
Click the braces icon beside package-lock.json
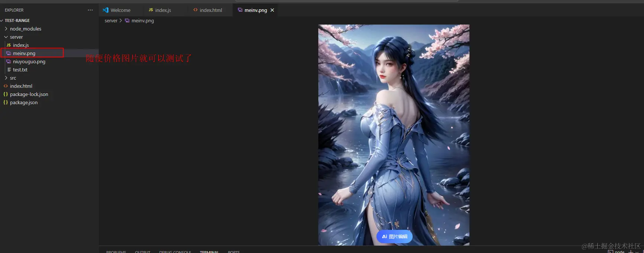tap(6, 94)
